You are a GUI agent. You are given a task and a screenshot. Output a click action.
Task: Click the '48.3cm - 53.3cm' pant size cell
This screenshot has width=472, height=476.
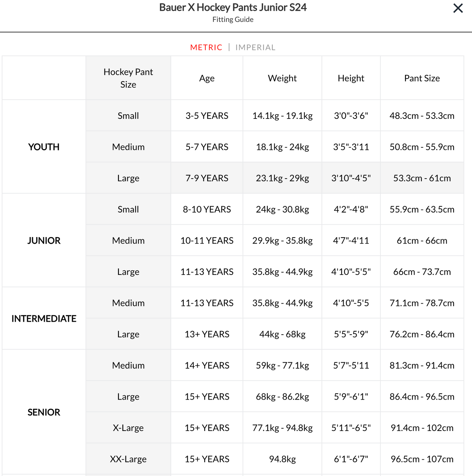(422, 116)
